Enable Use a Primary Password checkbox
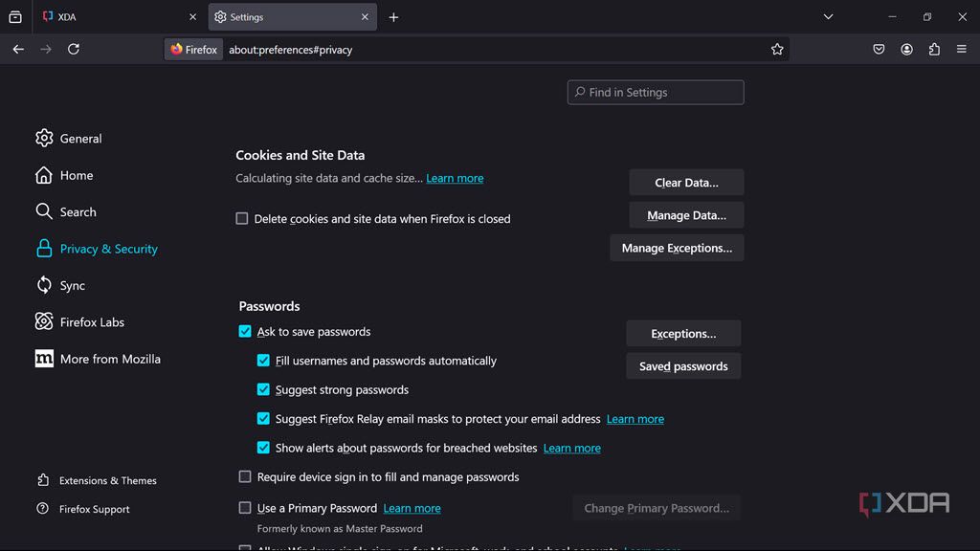 pos(245,508)
